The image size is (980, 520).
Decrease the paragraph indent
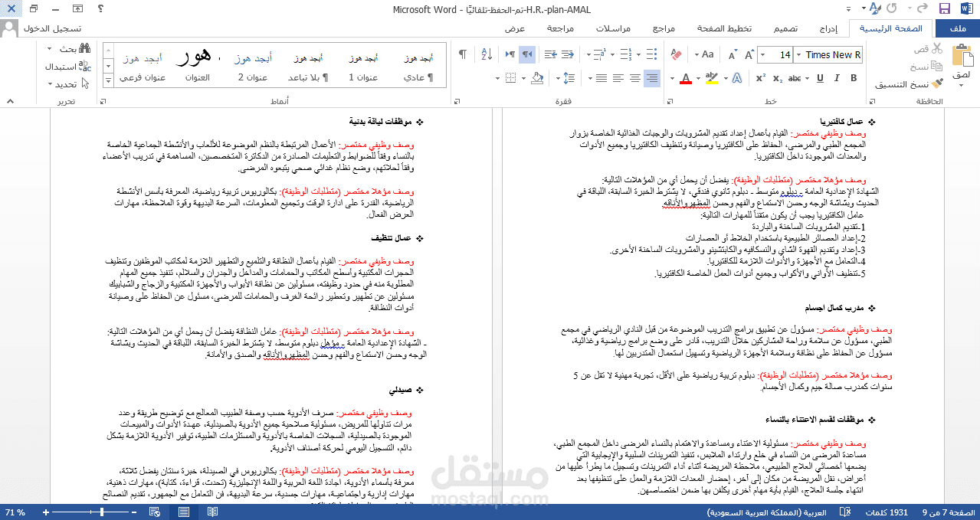(569, 55)
